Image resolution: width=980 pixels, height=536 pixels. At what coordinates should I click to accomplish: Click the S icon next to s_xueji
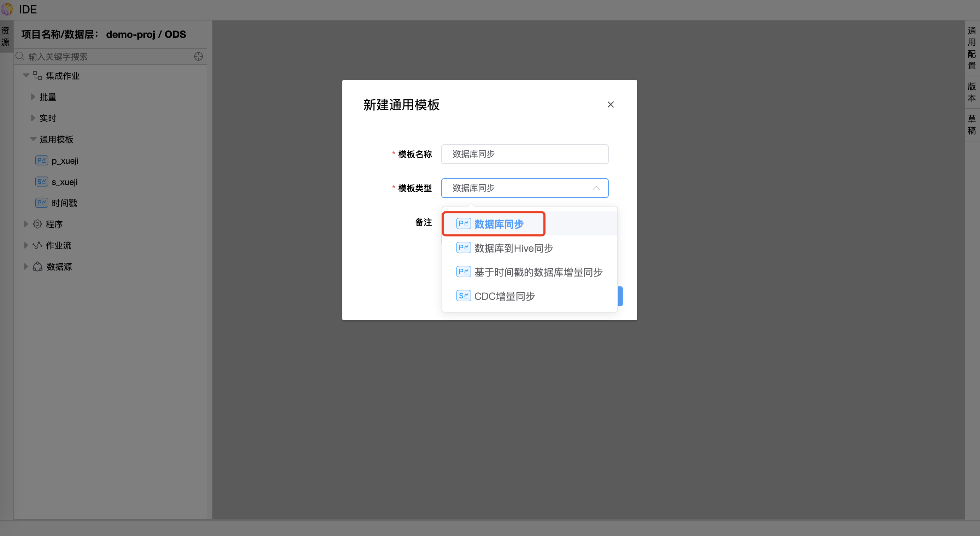[41, 182]
